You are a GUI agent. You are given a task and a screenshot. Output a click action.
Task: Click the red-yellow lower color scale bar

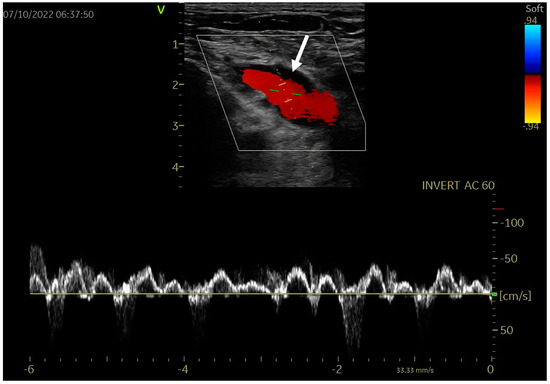pyautogui.click(x=532, y=99)
